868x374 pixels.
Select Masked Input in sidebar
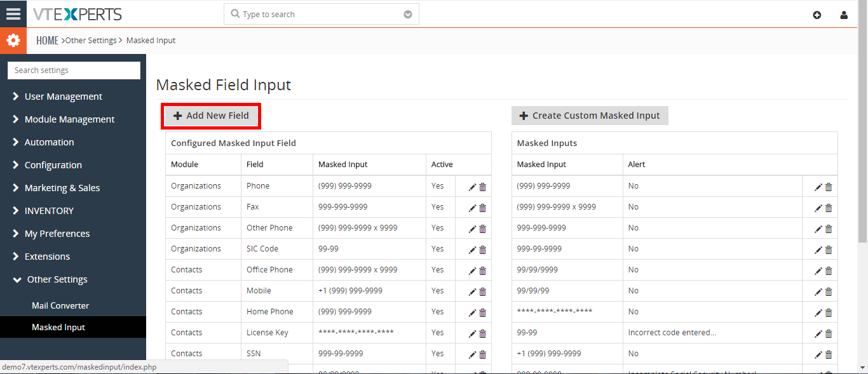pos(58,327)
